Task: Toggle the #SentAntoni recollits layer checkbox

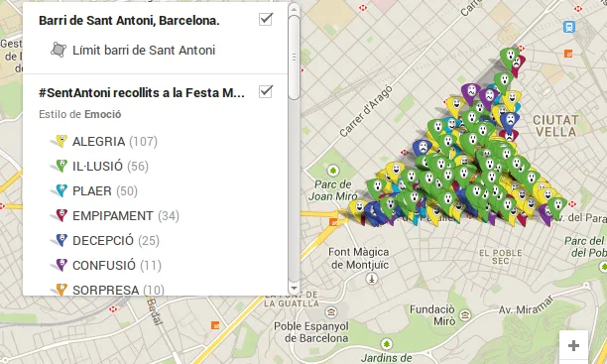Action: [x=266, y=91]
